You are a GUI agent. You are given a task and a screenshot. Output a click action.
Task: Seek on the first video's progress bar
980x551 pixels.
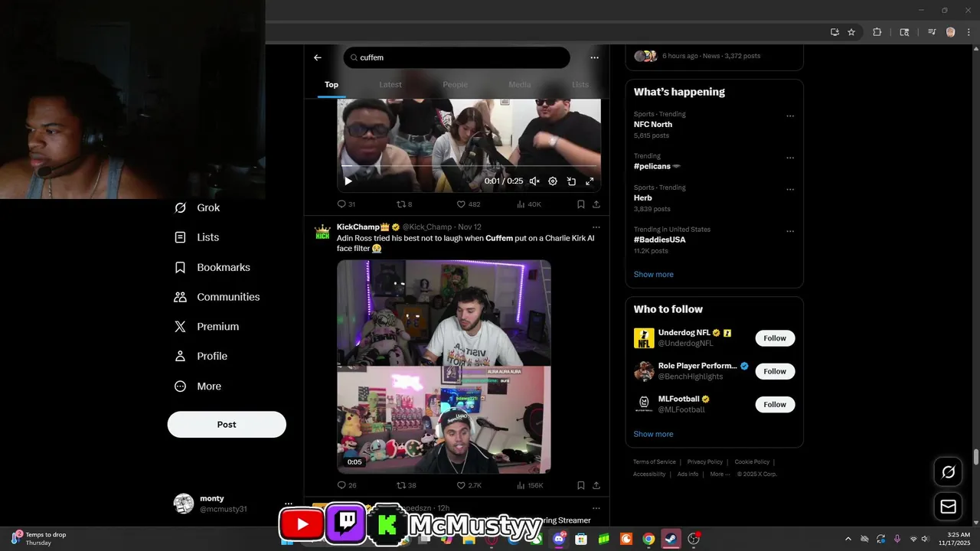[469, 166]
